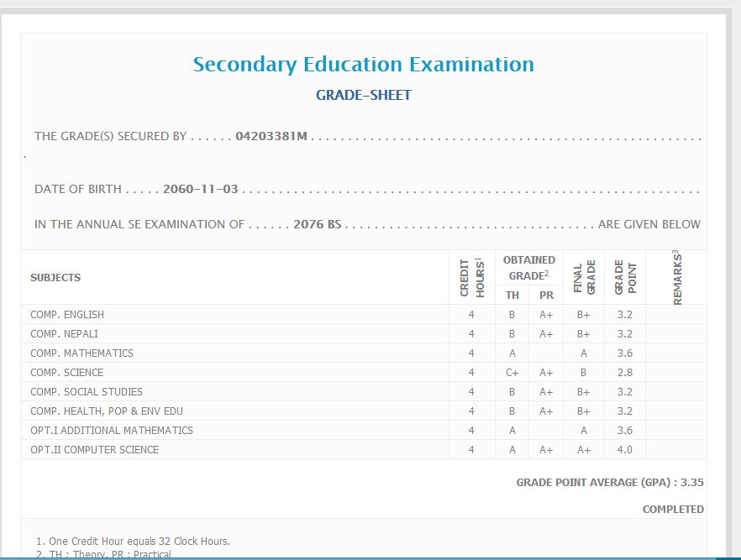Image resolution: width=741 pixels, height=560 pixels.
Task: Click the GRADE POINT column header
Action: point(625,277)
